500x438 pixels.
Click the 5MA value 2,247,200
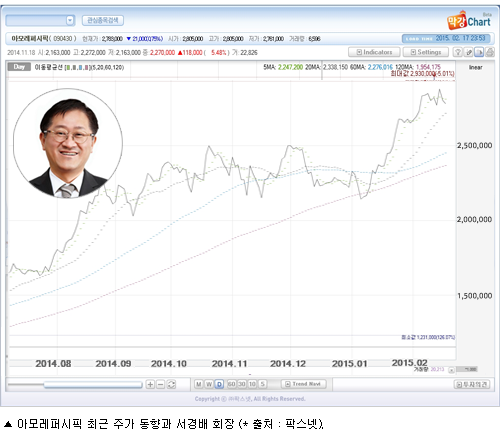pyautogui.click(x=290, y=67)
